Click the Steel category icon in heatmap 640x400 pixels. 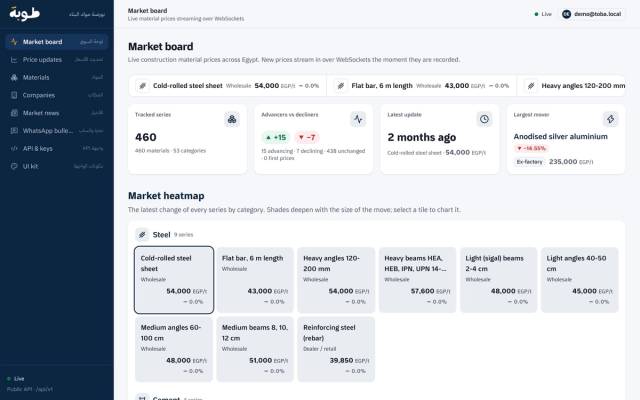click(142, 235)
